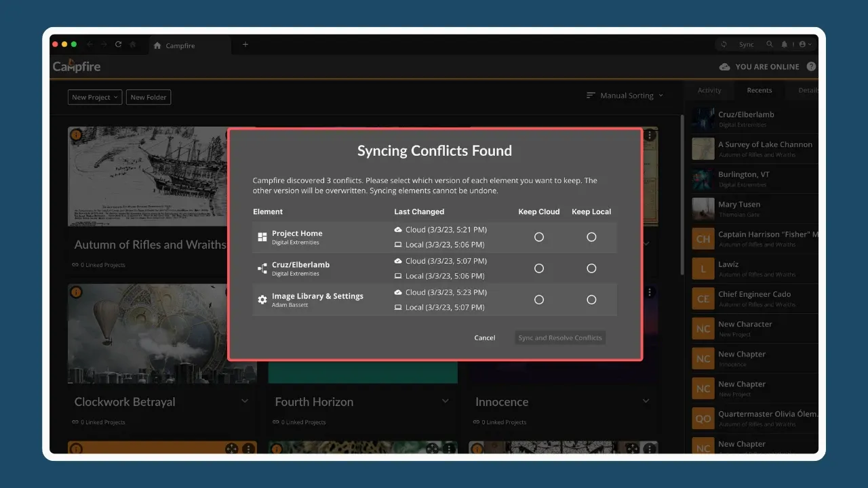Screen dimensions: 868x488
Task: Open the Manual Sorting dropdown
Action: [x=625, y=96]
